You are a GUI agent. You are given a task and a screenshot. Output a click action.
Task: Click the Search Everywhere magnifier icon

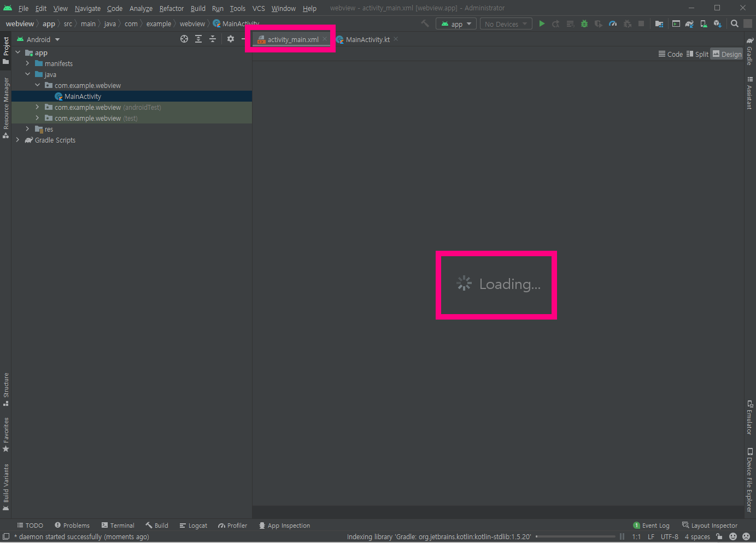point(735,23)
